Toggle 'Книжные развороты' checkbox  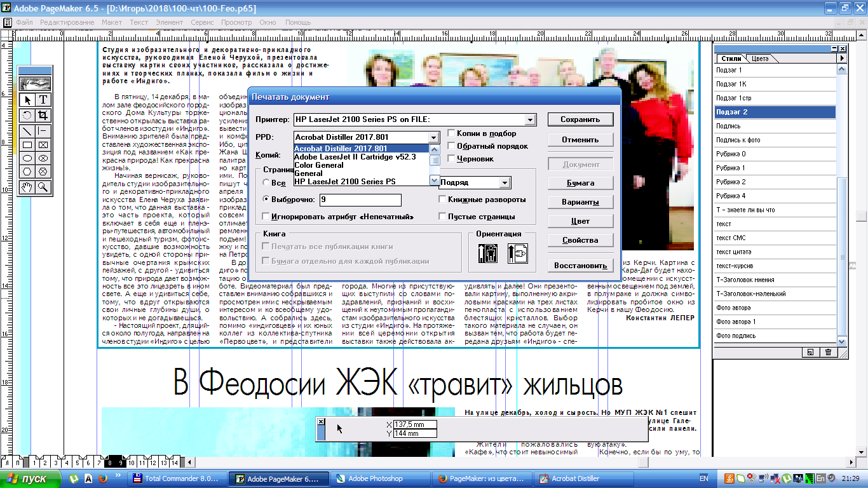[x=442, y=200]
